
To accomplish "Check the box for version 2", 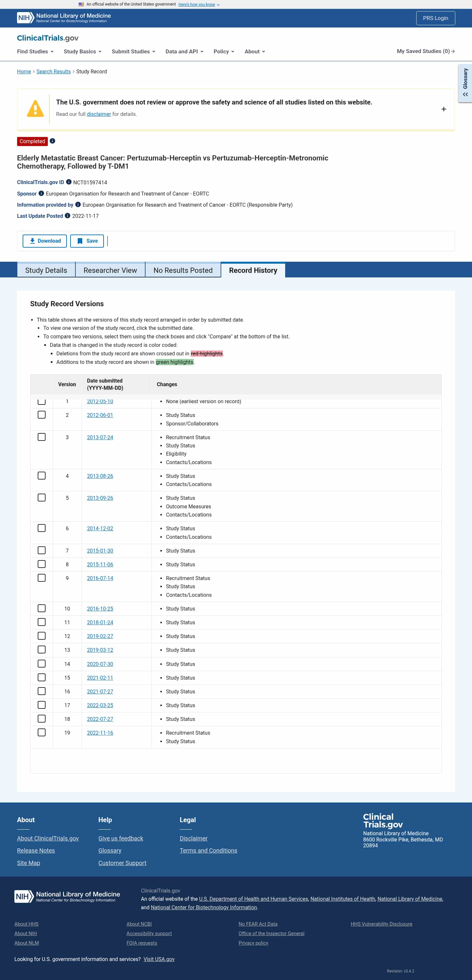I will coord(42,415).
